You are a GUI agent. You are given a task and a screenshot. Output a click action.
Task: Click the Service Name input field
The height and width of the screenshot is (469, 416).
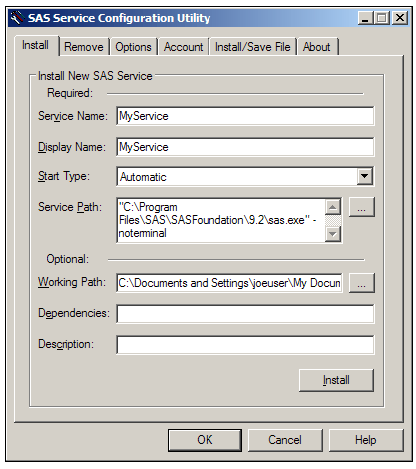(245, 116)
